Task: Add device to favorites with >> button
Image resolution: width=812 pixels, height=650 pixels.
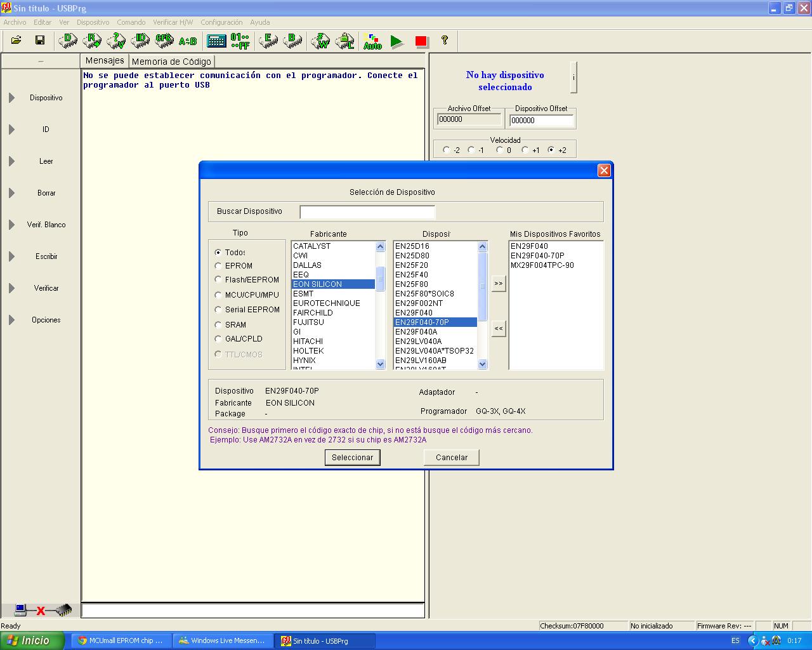Action: click(x=499, y=284)
